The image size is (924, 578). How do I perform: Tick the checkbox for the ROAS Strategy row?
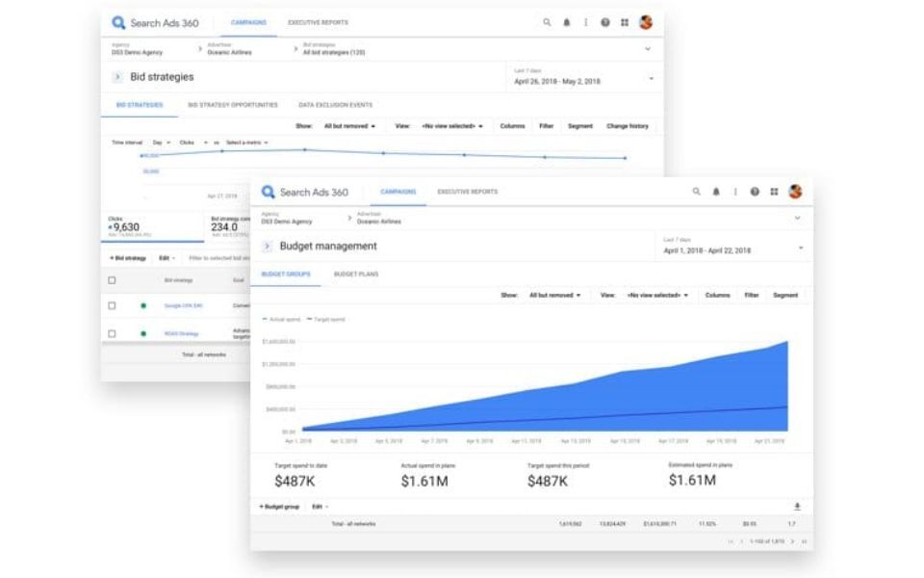(x=112, y=333)
